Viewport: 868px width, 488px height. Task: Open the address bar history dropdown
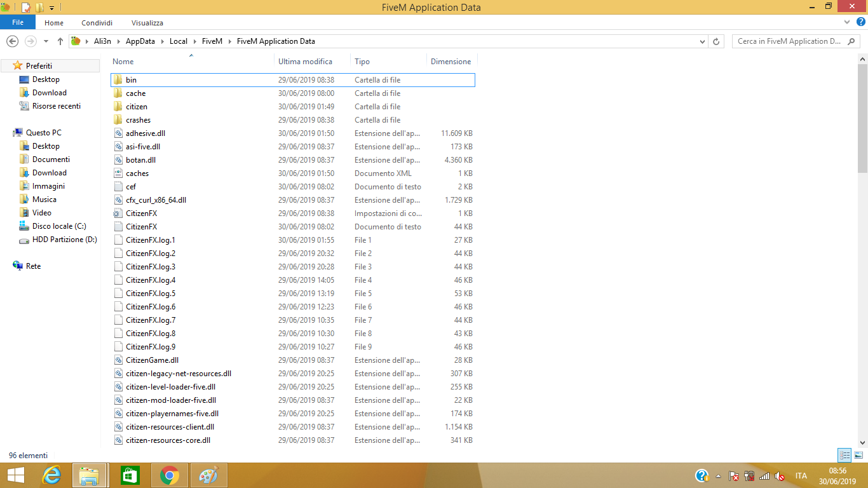[702, 41]
